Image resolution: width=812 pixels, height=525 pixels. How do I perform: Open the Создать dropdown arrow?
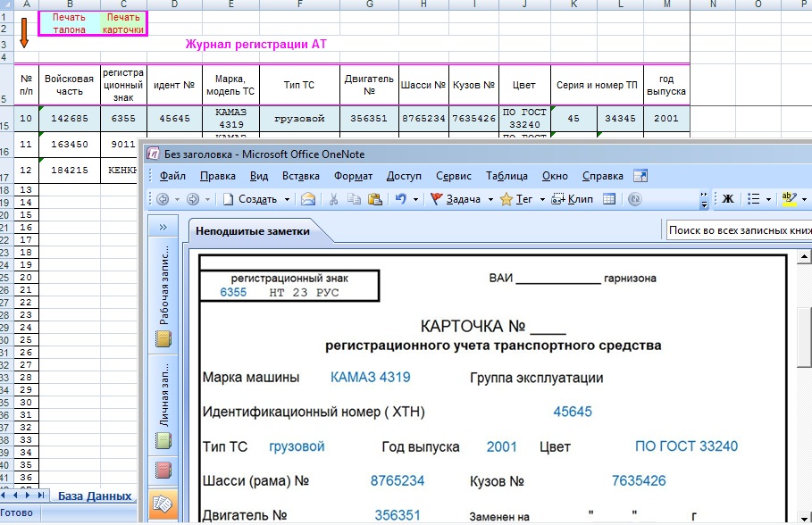point(287,198)
